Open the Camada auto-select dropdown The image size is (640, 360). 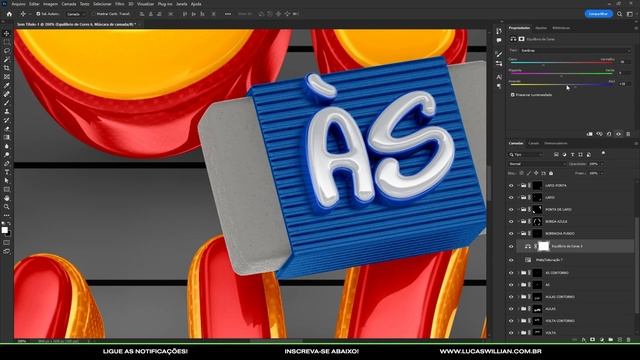click(x=76, y=14)
